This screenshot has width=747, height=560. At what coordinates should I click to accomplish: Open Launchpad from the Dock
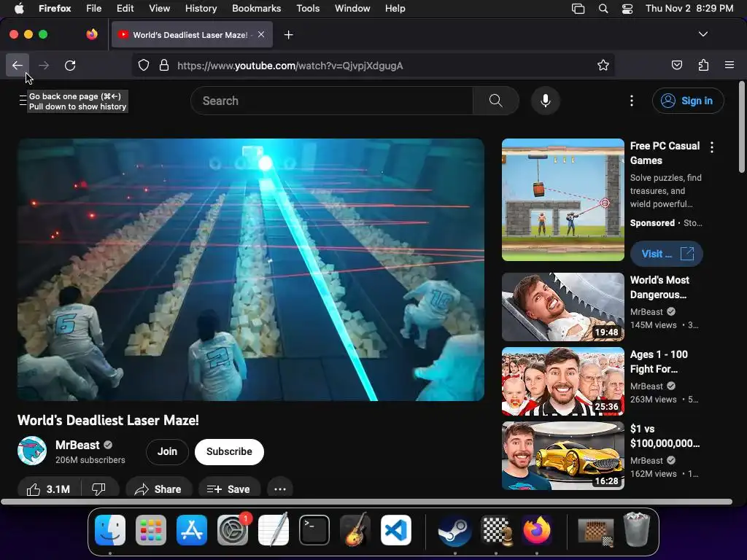151,530
